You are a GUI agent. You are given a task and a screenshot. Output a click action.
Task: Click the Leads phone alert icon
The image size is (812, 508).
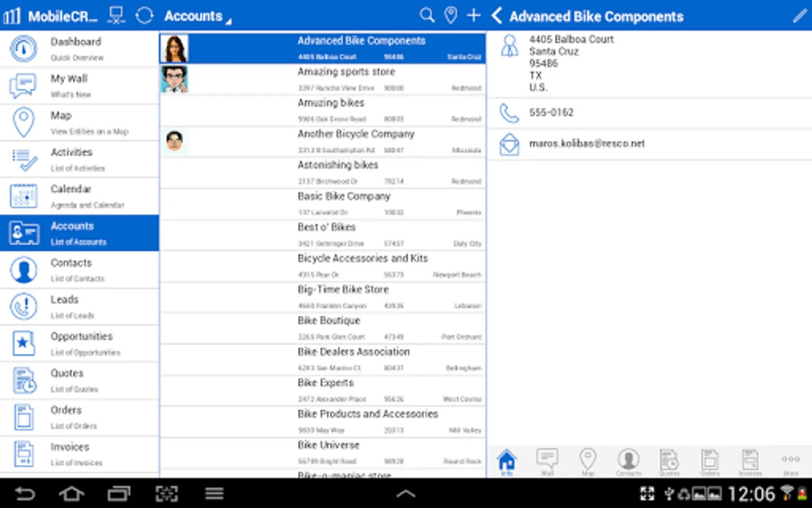24,306
